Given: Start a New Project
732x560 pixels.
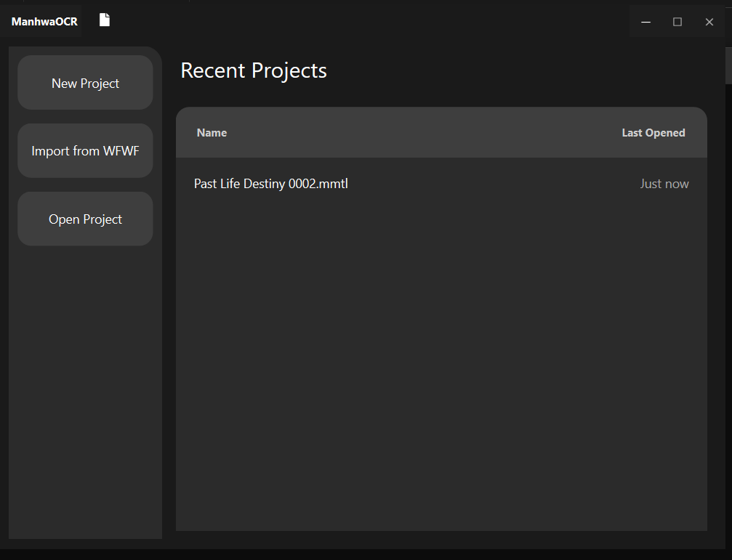Looking at the screenshot, I should click(x=85, y=84).
